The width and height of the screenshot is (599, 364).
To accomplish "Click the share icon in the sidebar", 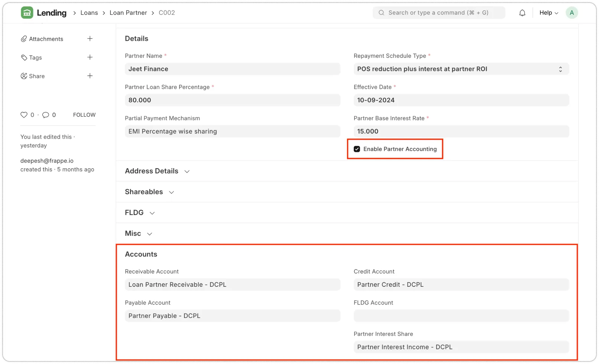I will [24, 76].
